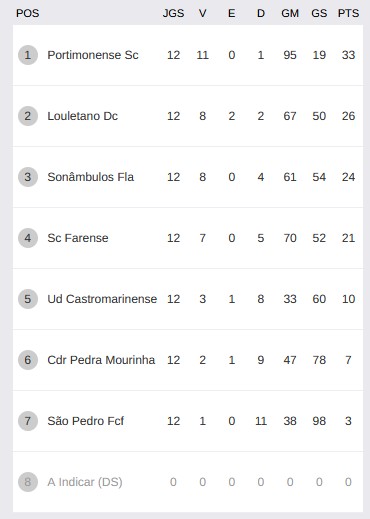Click the position 2 circle badge
Viewport: 370px width, 519px height.
tap(28, 116)
